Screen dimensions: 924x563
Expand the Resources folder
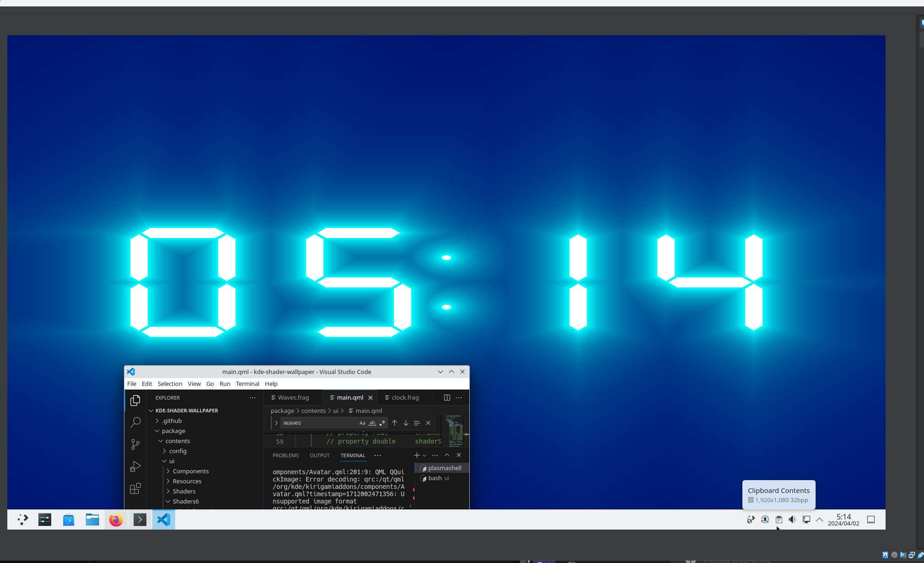tap(187, 481)
